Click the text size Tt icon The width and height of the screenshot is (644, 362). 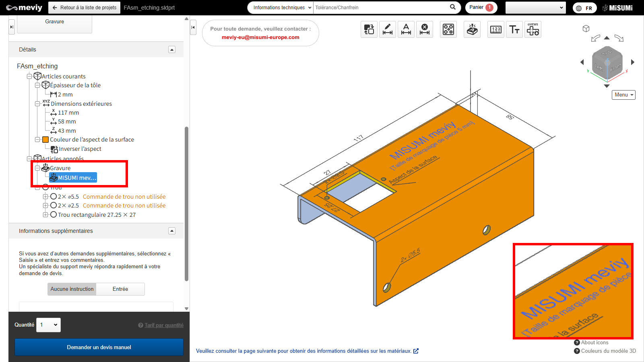pyautogui.click(x=514, y=29)
